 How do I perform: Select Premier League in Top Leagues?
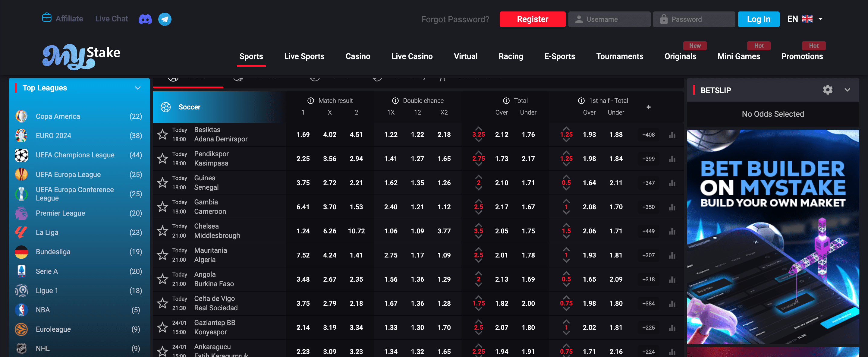(79, 213)
